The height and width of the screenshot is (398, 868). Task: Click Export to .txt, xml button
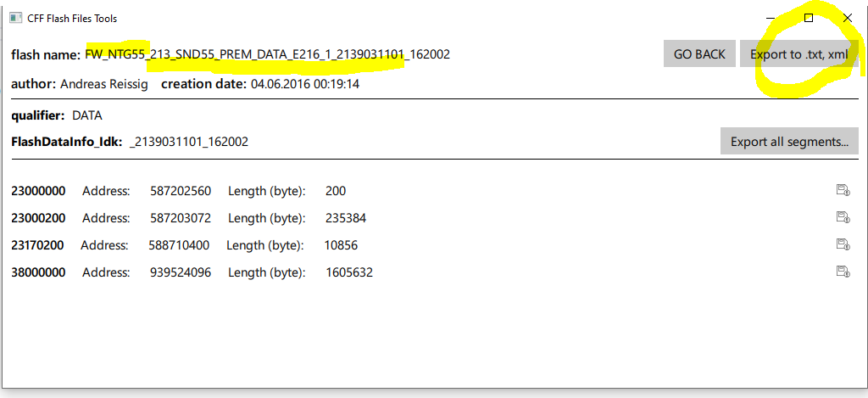pos(798,54)
